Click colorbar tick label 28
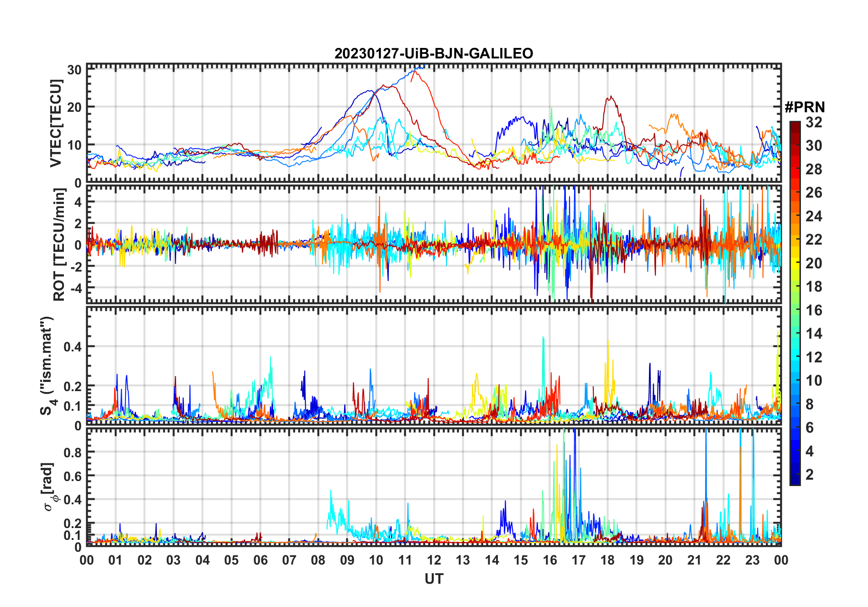Viewport: 868px width, 607px height. pos(814,169)
